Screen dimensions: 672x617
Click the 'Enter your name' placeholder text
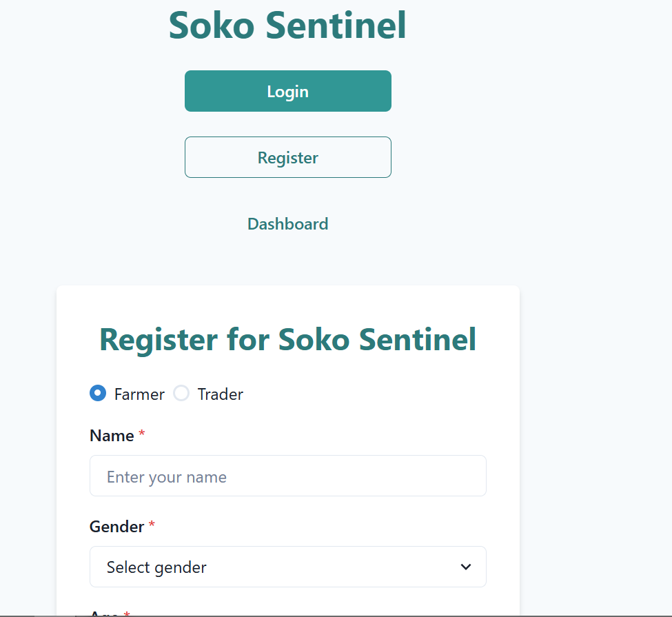tap(167, 477)
